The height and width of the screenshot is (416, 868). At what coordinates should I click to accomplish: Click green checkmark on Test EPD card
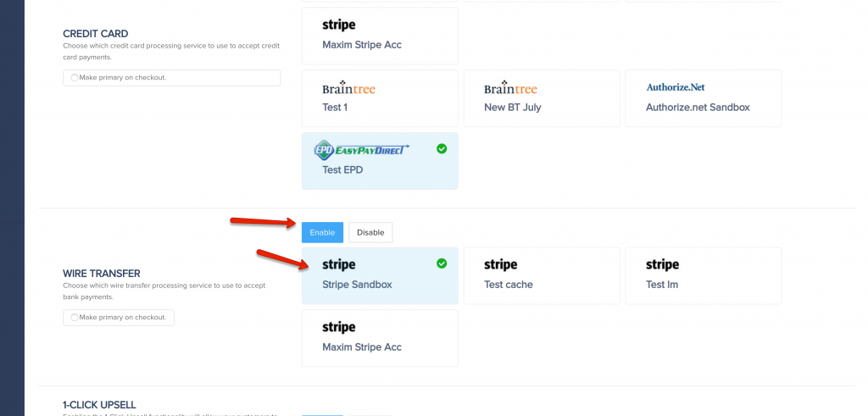coord(441,149)
